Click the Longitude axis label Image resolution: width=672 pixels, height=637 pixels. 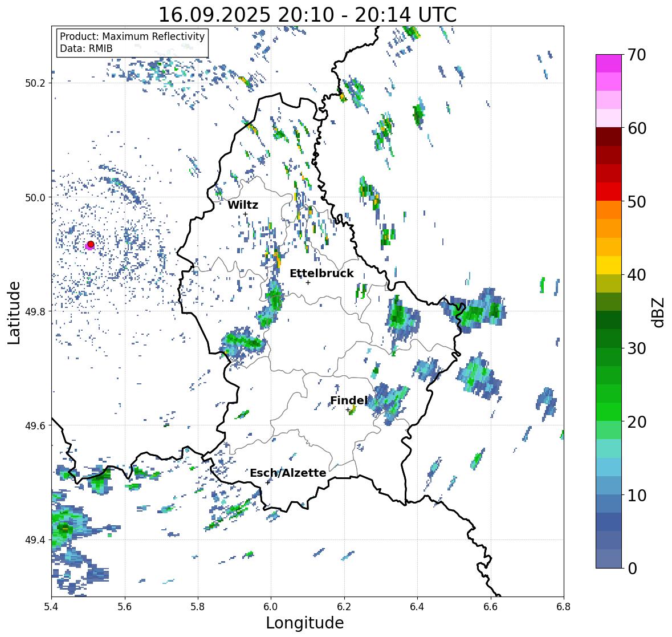tap(305, 623)
